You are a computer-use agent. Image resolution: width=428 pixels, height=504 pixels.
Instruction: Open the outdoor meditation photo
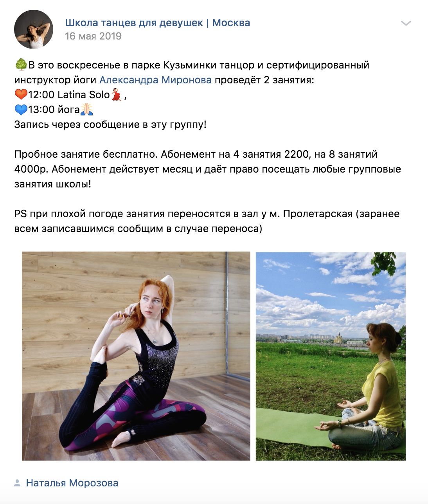[x=331, y=356]
